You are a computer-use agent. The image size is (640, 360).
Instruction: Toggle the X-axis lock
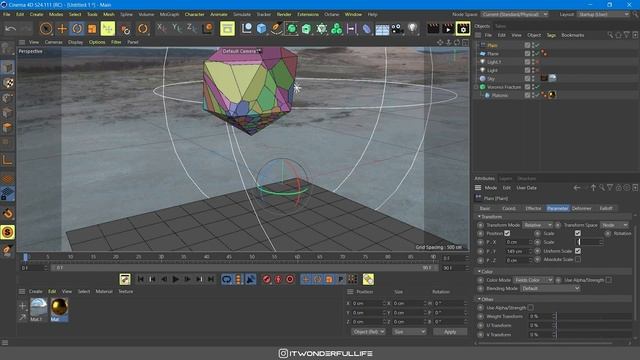pos(162,28)
